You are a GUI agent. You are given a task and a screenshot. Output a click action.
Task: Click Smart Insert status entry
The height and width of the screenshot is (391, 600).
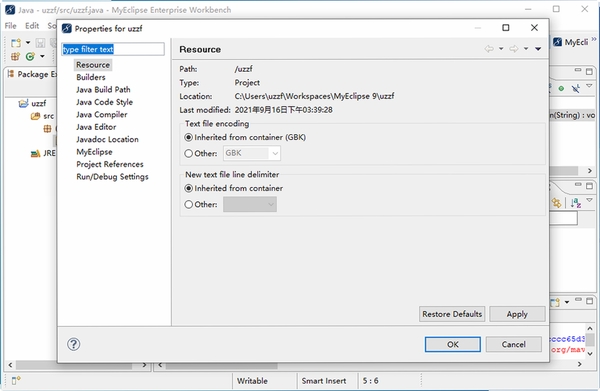(324, 381)
